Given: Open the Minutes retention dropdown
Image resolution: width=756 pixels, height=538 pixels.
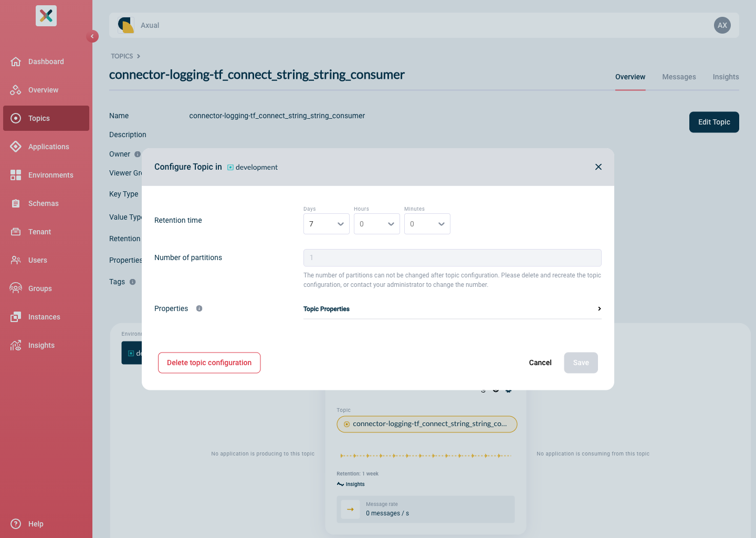Looking at the screenshot, I should [427, 224].
